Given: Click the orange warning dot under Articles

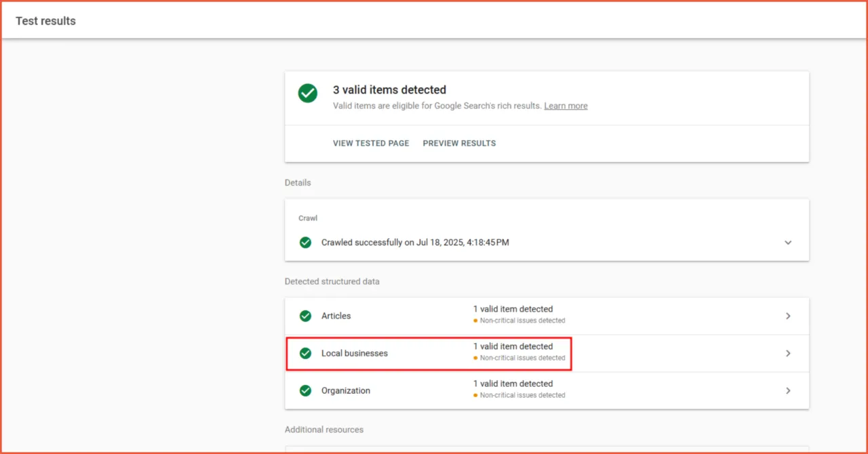Looking at the screenshot, I should click(476, 321).
